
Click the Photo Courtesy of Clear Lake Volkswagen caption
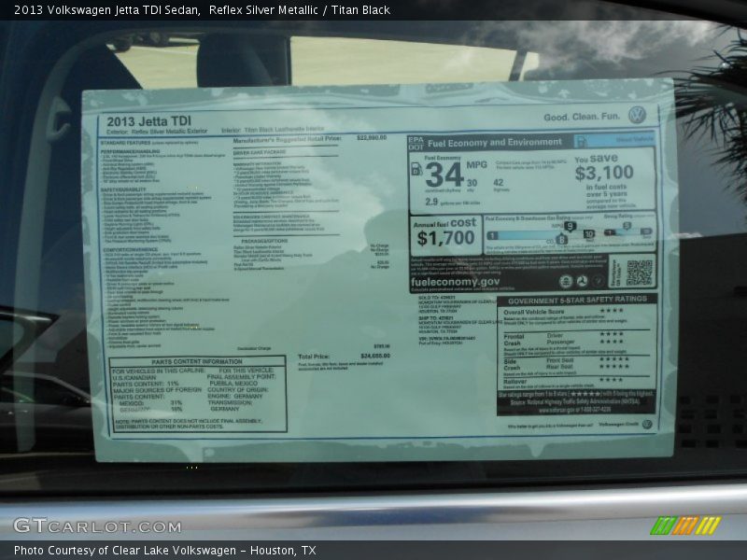pos(165,551)
